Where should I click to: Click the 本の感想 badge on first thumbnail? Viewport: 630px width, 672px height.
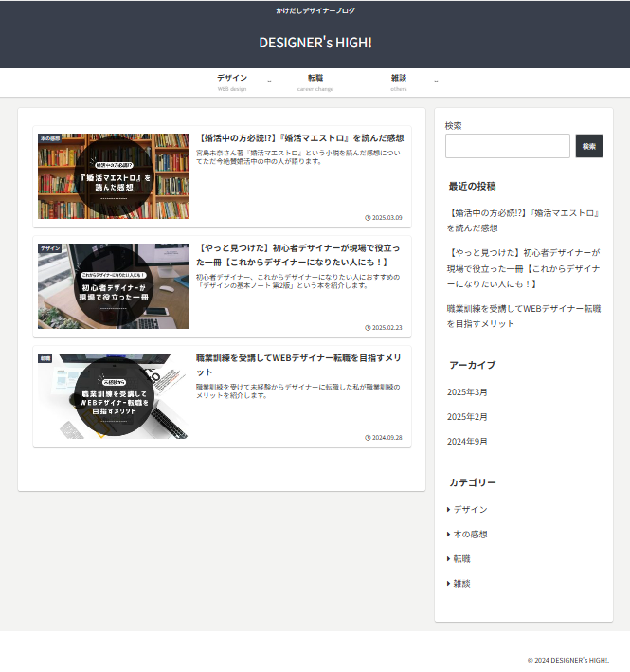coord(50,138)
